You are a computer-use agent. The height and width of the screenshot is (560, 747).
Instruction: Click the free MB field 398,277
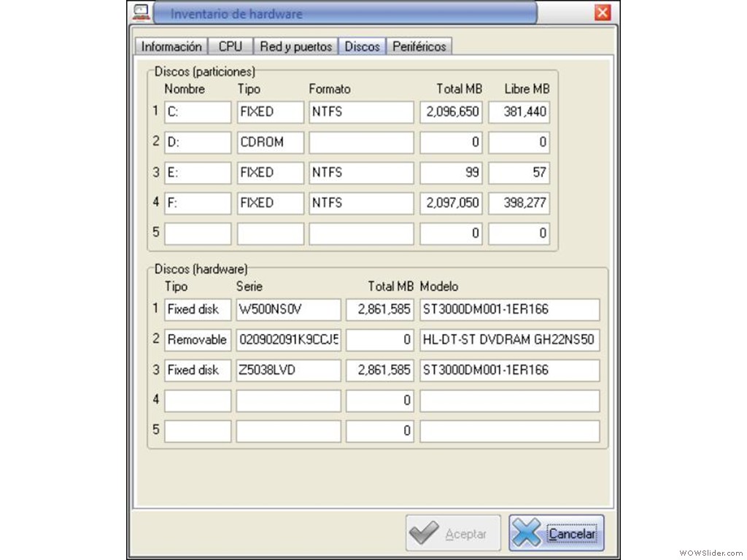[519, 203]
